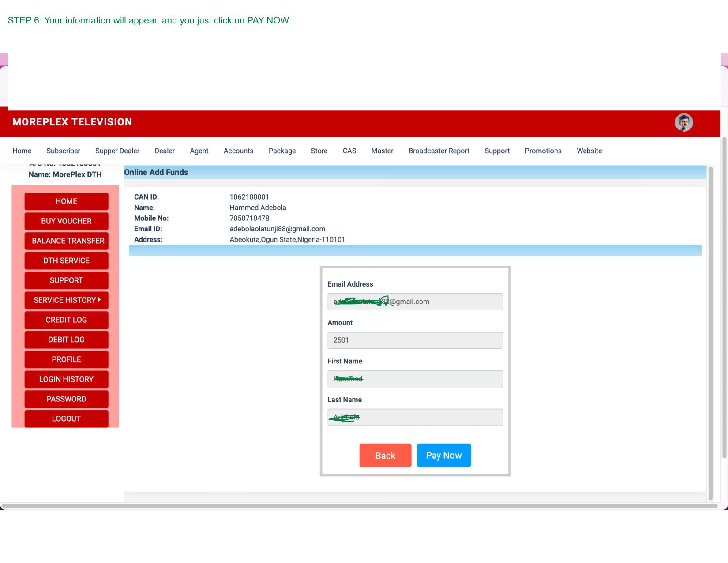This screenshot has height=563, width=728.
Task: Click the BALANCE TRANSFER button
Action: [x=66, y=241]
